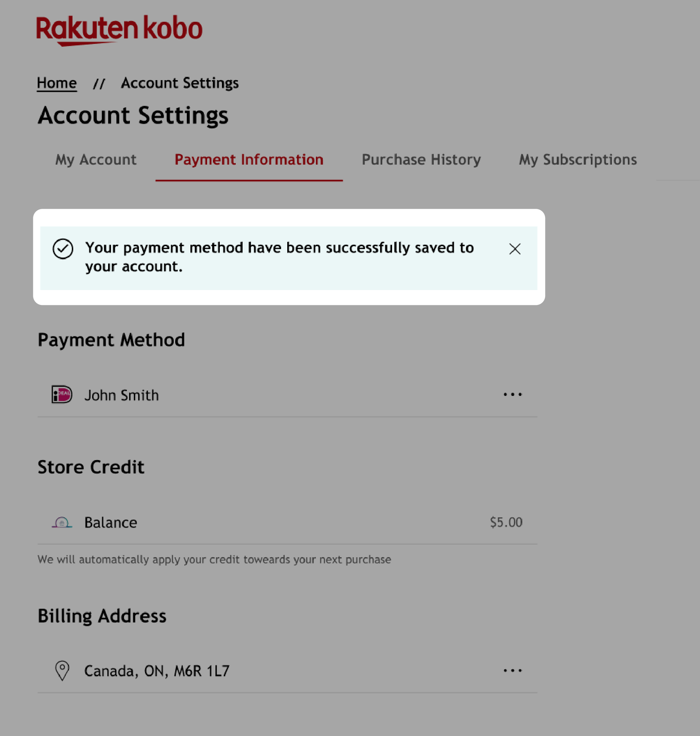Close the payment success notification banner
700x736 pixels.
pyautogui.click(x=515, y=248)
